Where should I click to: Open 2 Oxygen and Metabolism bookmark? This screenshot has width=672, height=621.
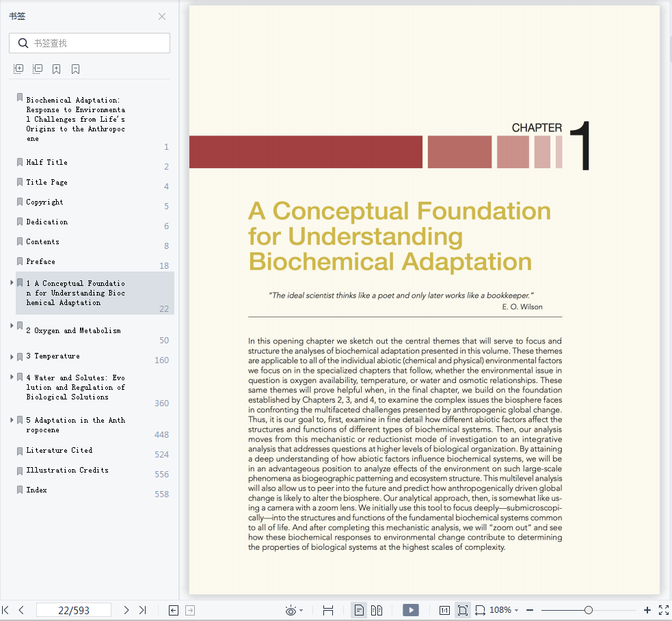[73, 330]
